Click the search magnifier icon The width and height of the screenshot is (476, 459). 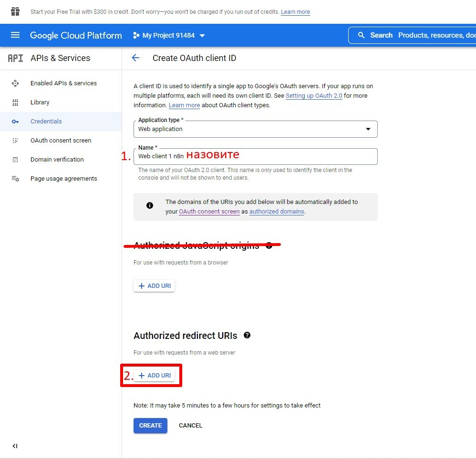361,35
